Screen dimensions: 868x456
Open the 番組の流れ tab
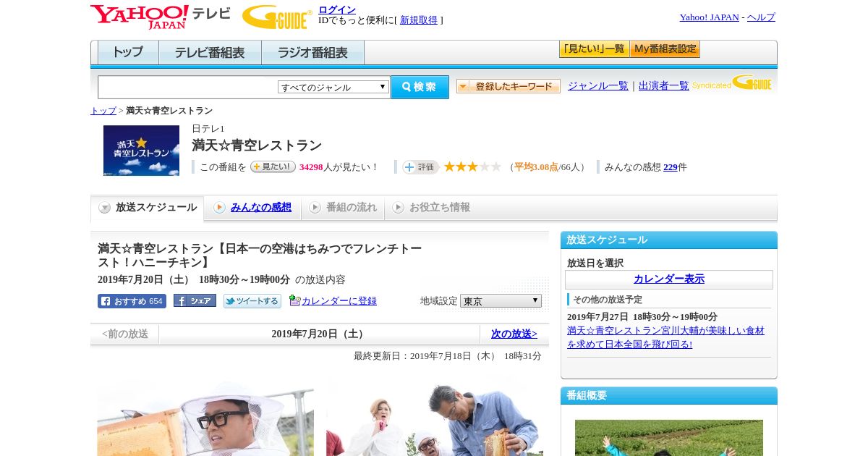coord(343,208)
